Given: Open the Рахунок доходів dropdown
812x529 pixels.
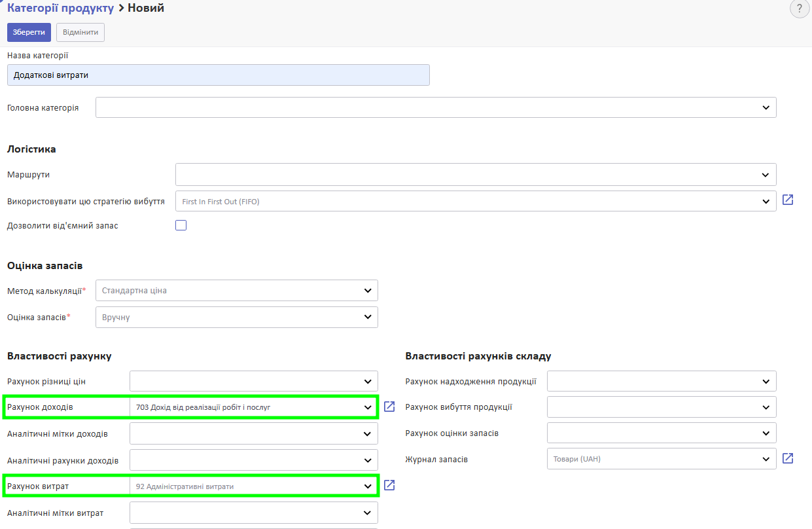Looking at the screenshot, I should pyautogui.click(x=254, y=407).
